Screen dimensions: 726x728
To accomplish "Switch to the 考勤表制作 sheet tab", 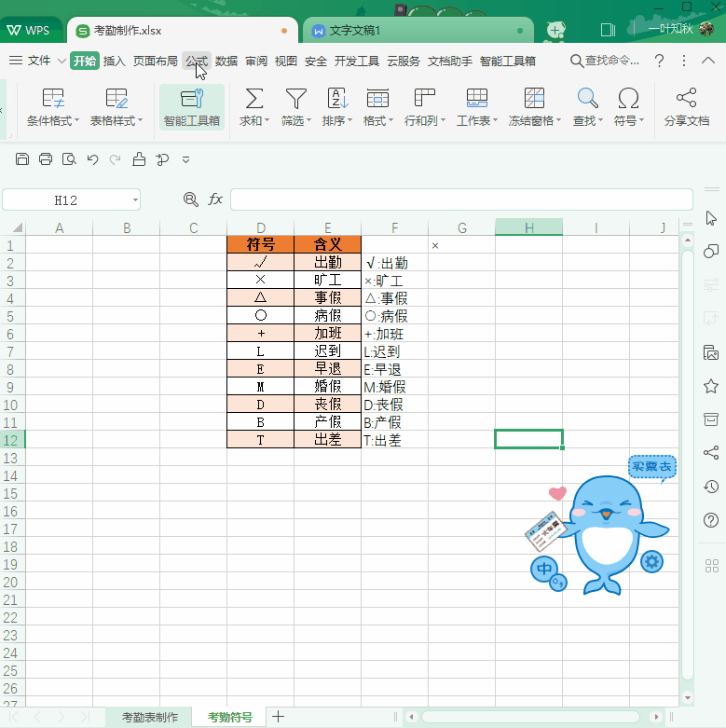I will (149, 717).
